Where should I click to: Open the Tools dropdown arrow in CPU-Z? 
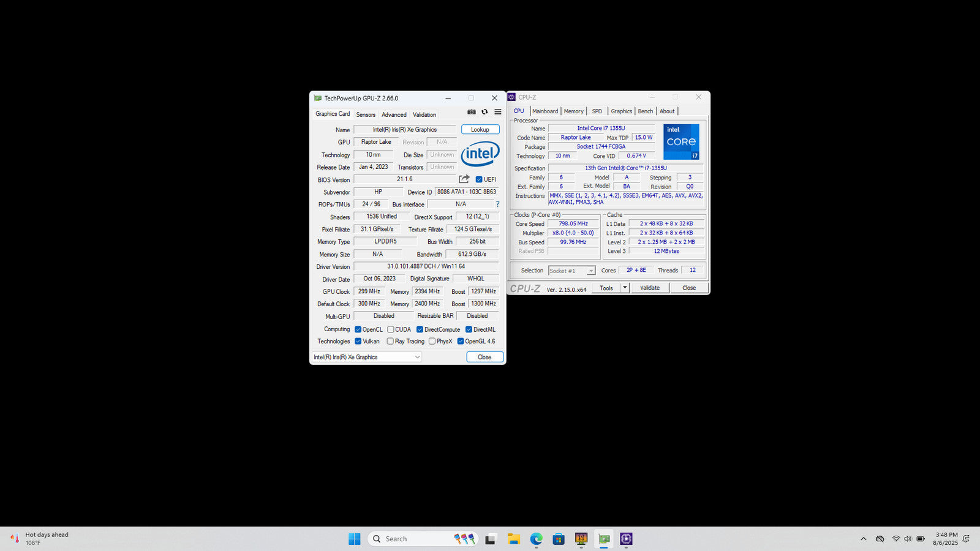[x=625, y=288]
